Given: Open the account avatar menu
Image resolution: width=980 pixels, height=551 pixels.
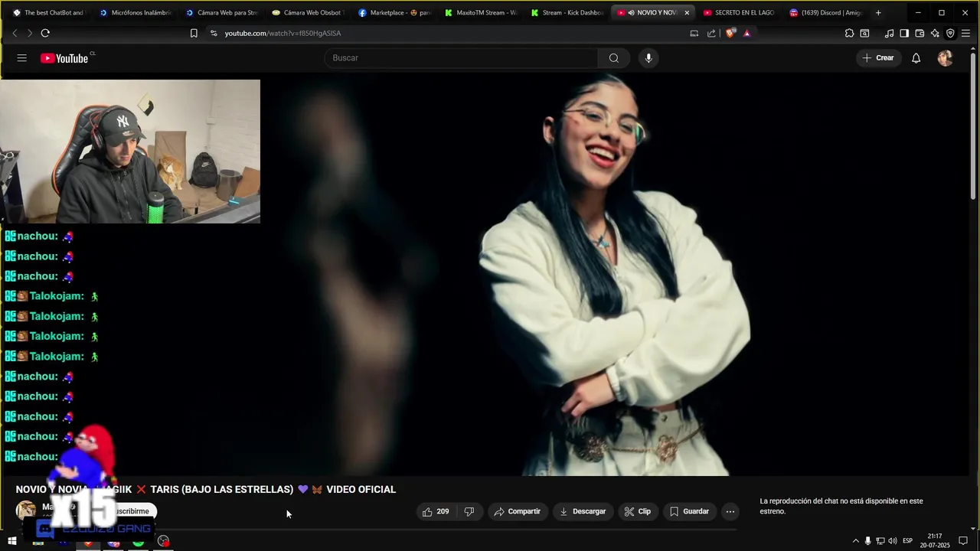Looking at the screenshot, I should click(945, 58).
